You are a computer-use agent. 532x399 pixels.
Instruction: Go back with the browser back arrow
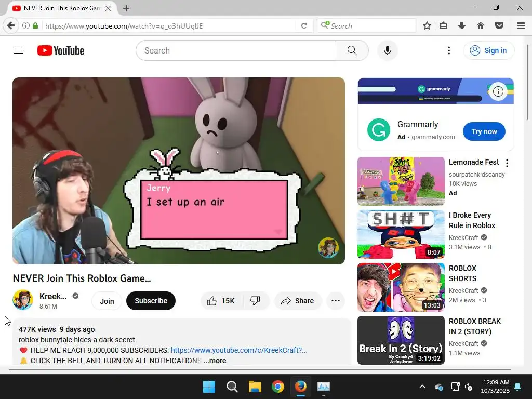(x=11, y=26)
